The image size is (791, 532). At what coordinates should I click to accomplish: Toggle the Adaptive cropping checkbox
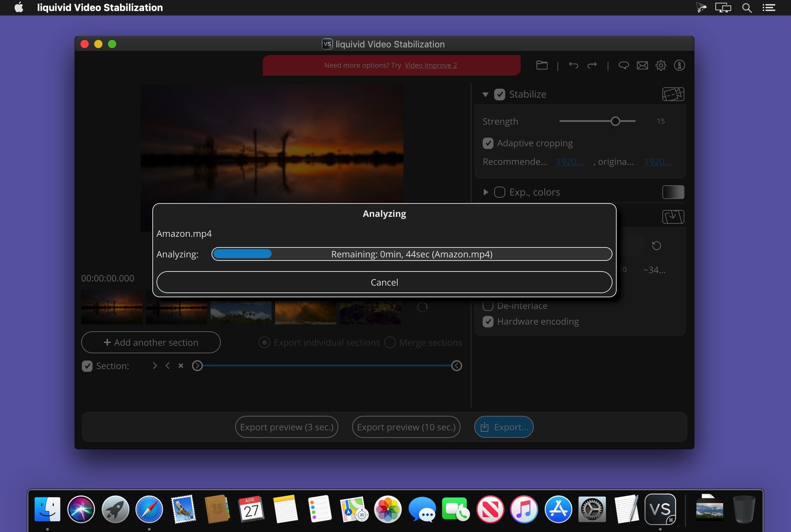(488, 143)
